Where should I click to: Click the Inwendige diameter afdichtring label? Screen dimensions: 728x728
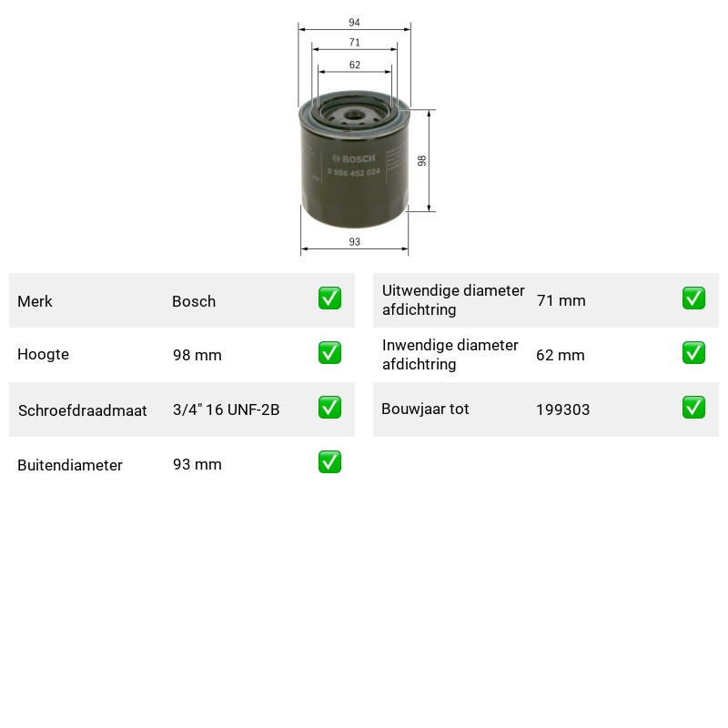click(450, 355)
